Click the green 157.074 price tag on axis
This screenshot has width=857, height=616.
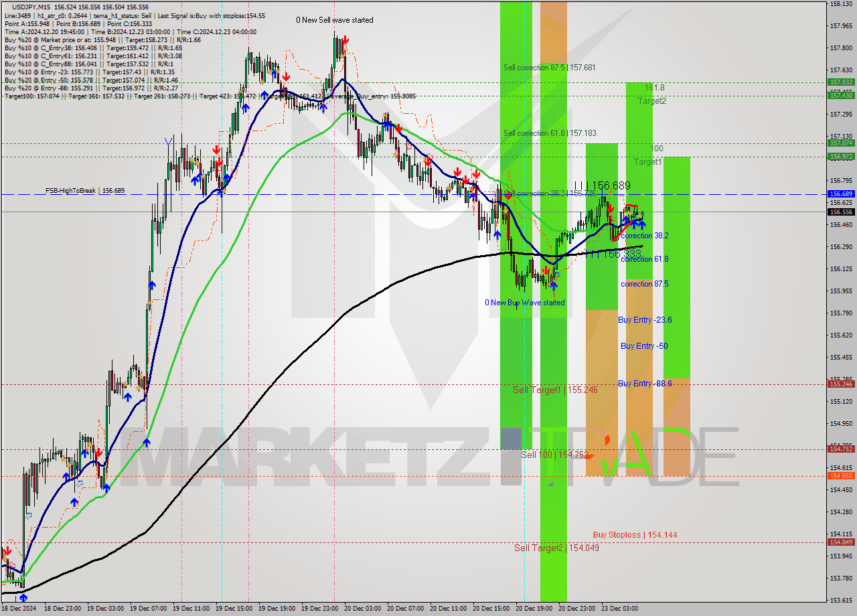click(x=841, y=143)
